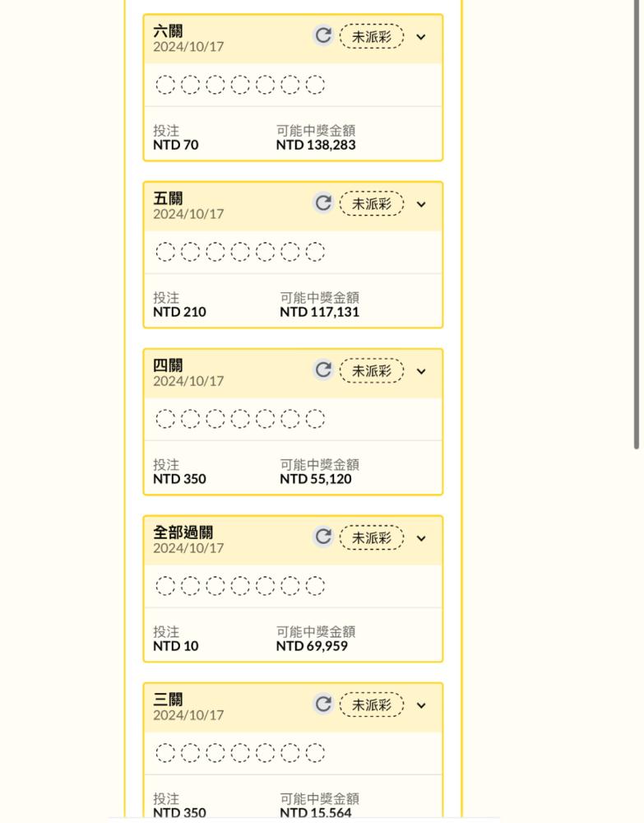
Task: Refresh the 五關 bet card
Action: coord(323,203)
